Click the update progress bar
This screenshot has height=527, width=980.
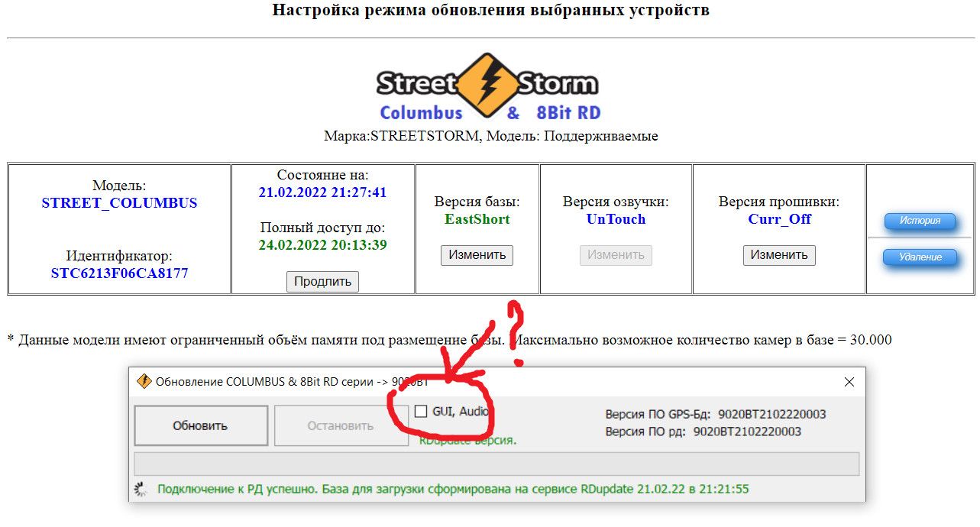pyautogui.click(x=496, y=464)
